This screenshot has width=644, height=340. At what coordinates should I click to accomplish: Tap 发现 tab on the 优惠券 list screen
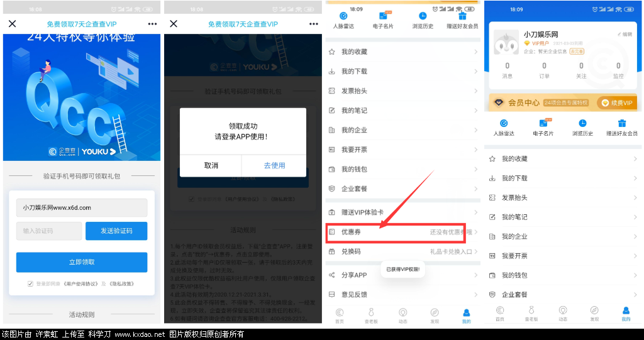click(x=435, y=315)
